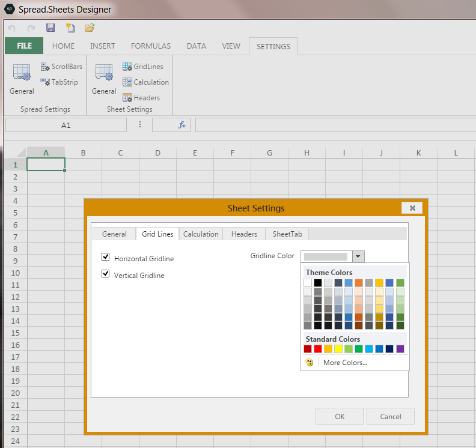Viewport: 476px width, 448px height.
Task: Select Grid Lines tab in dialog
Action: (157, 234)
